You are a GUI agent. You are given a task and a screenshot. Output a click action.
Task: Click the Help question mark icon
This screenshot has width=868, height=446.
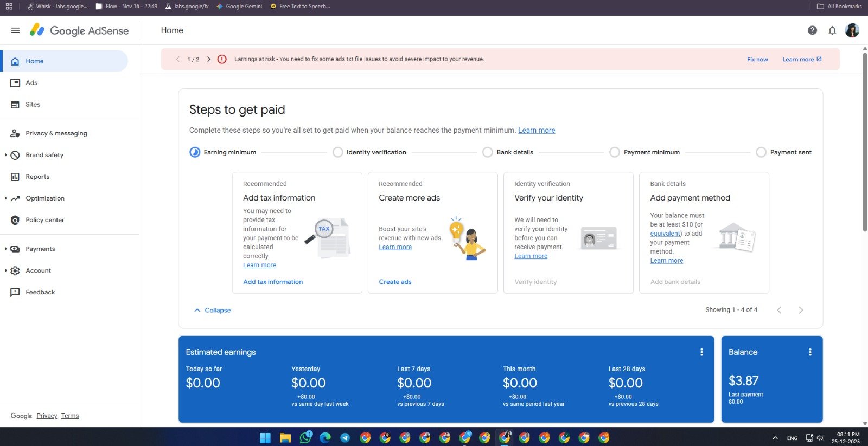point(812,30)
